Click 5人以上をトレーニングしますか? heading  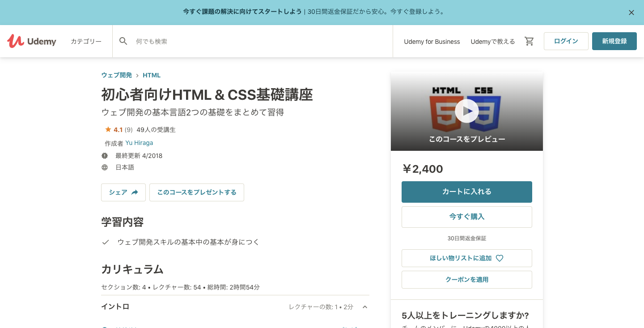pyautogui.click(x=466, y=315)
